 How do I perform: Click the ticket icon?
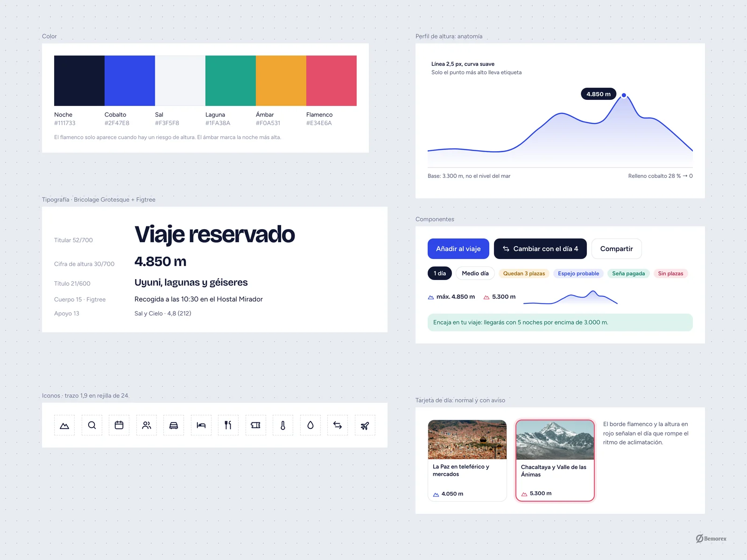click(x=256, y=425)
